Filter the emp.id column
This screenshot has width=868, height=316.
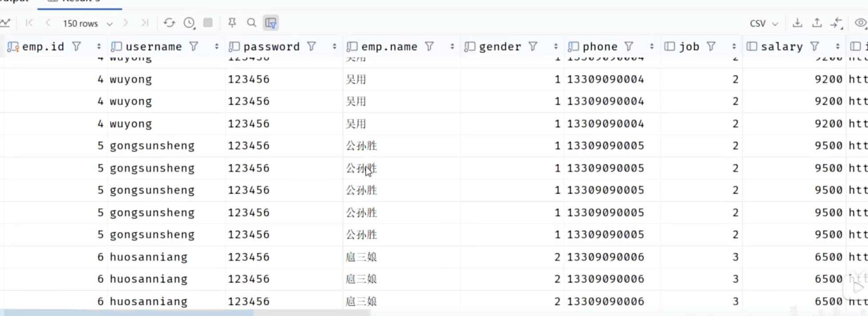[x=76, y=46]
